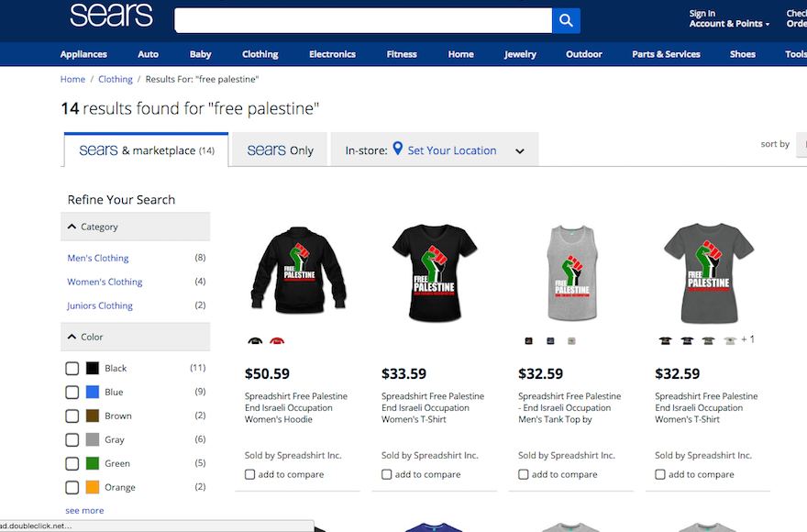Open the Electronics menu in navigation bar
The image size is (807, 532).
click(x=332, y=54)
